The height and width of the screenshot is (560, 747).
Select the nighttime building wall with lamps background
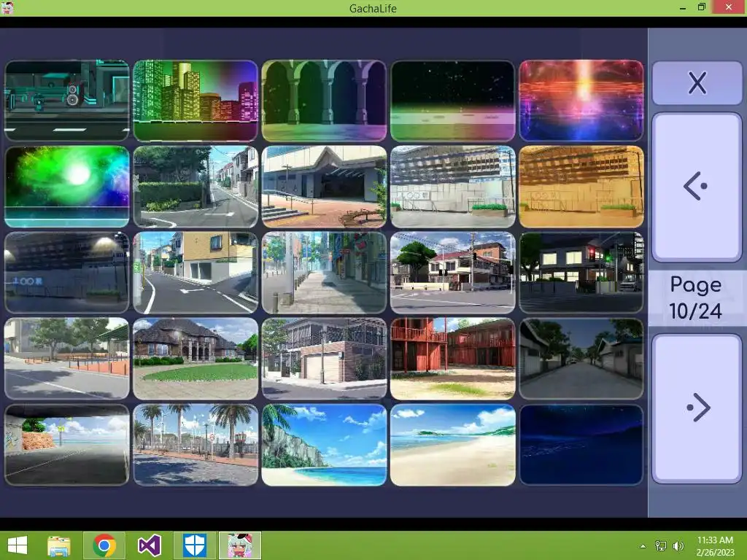pyautogui.click(x=67, y=273)
